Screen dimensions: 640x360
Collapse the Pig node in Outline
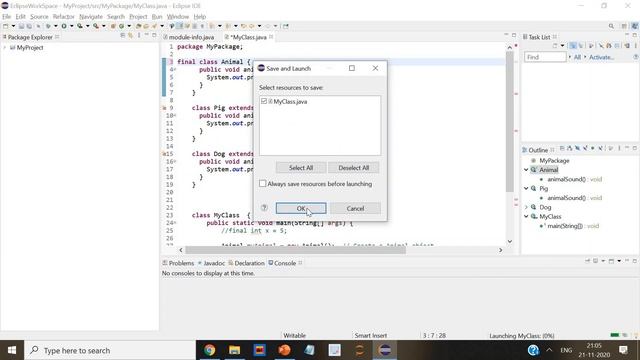526,189
